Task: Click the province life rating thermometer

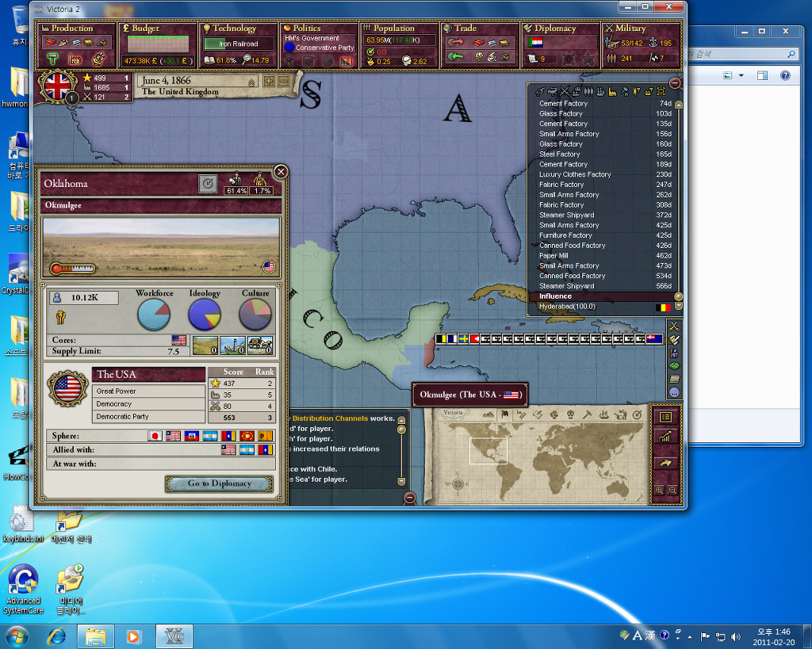Action: (x=72, y=268)
